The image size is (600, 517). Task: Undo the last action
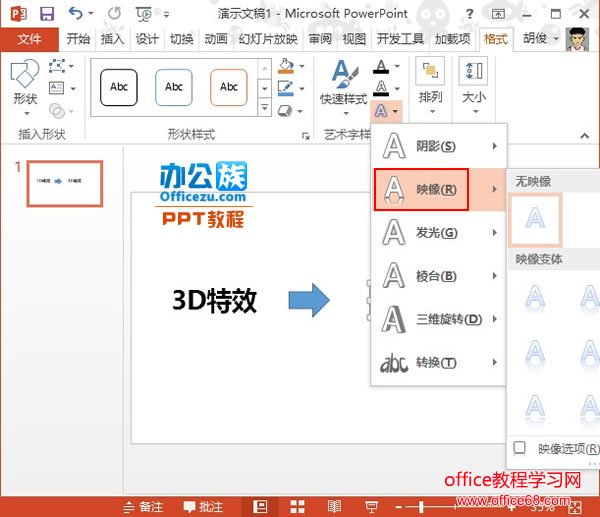pyautogui.click(x=75, y=14)
